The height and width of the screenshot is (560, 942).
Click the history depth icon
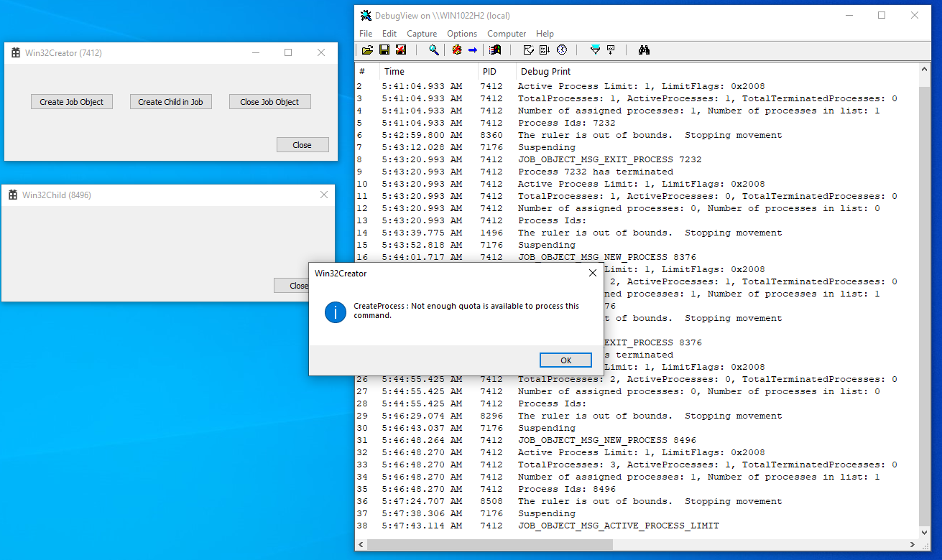[611, 50]
